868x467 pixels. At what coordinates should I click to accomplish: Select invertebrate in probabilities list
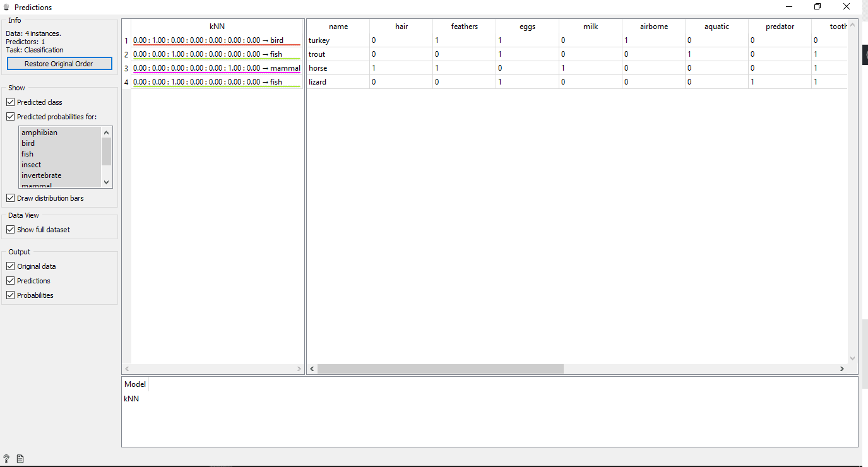(41, 175)
